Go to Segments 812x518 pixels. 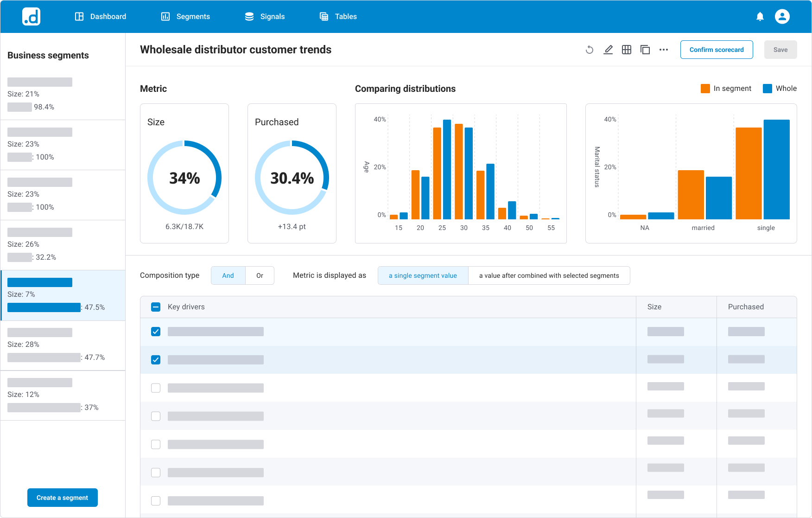[185, 17]
